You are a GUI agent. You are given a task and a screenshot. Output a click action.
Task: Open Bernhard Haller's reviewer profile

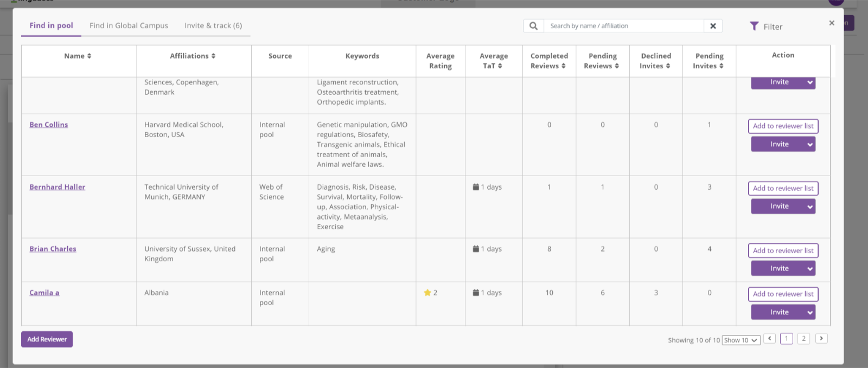coord(58,187)
